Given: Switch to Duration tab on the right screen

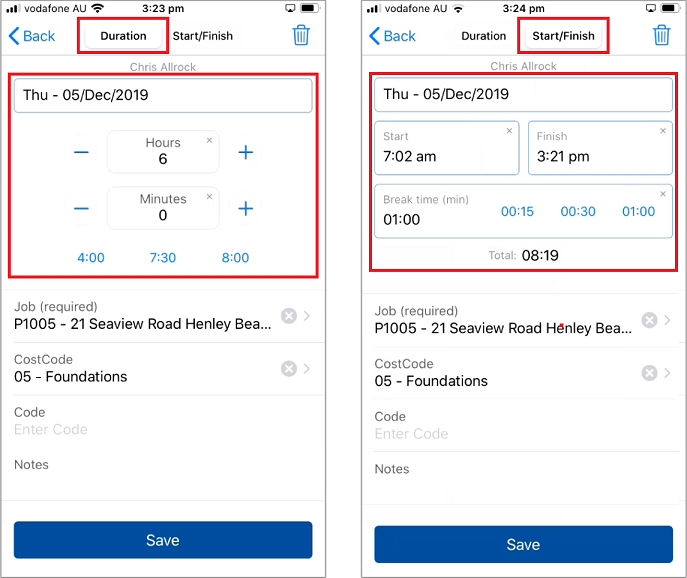Looking at the screenshot, I should click(484, 36).
